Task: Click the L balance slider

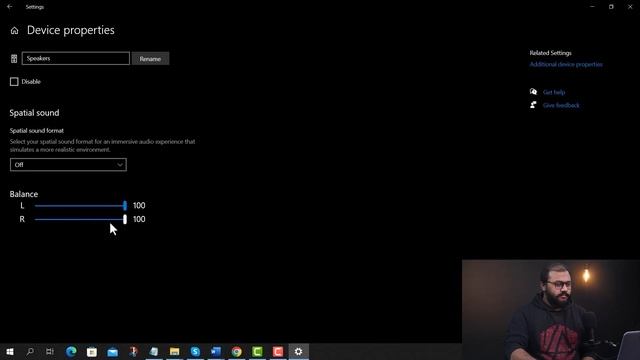Action: coord(81,206)
